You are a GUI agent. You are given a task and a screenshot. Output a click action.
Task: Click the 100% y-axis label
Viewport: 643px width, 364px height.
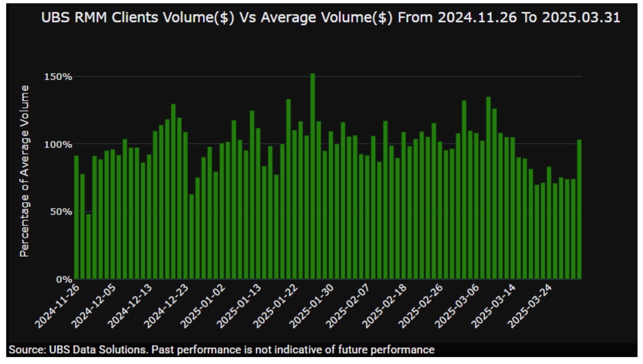point(58,144)
